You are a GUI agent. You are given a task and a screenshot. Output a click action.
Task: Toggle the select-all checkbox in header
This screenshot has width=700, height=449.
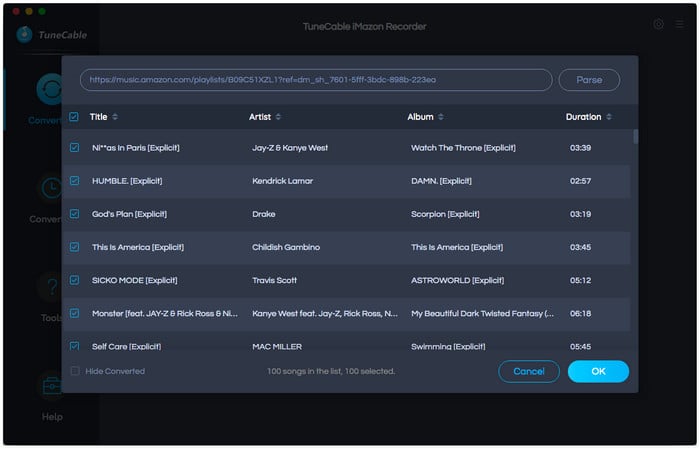click(74, 117)
